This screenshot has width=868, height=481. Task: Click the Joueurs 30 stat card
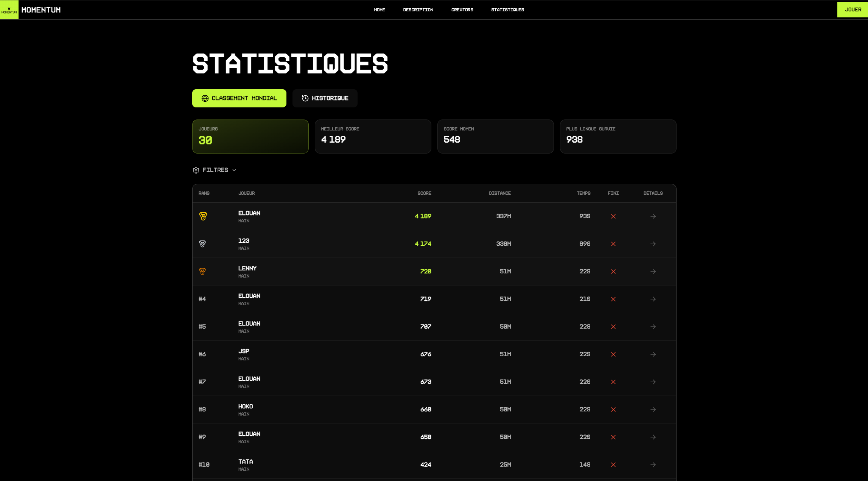click(250, 137)
